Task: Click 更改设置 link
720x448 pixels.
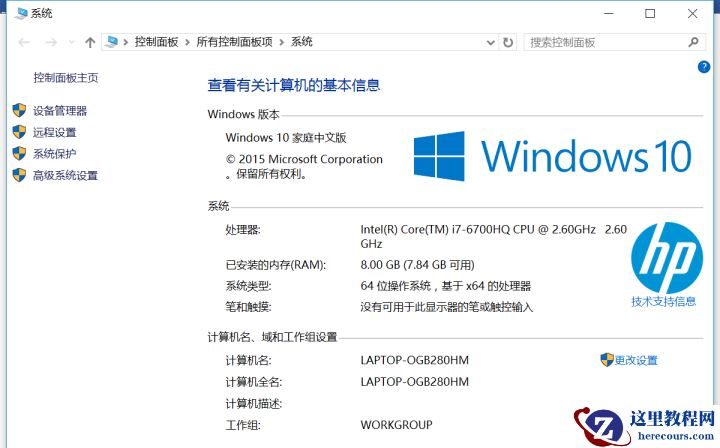Action: 636,360
